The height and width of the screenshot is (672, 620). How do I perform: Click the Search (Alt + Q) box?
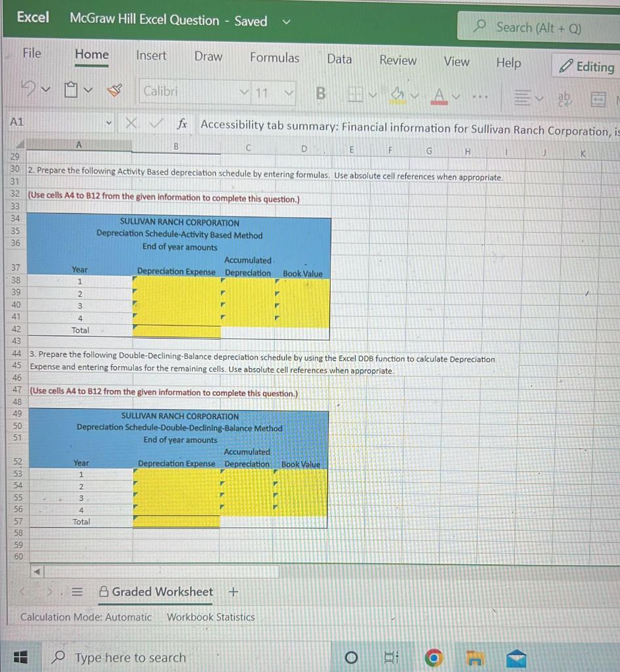click(x=539, y=28)
